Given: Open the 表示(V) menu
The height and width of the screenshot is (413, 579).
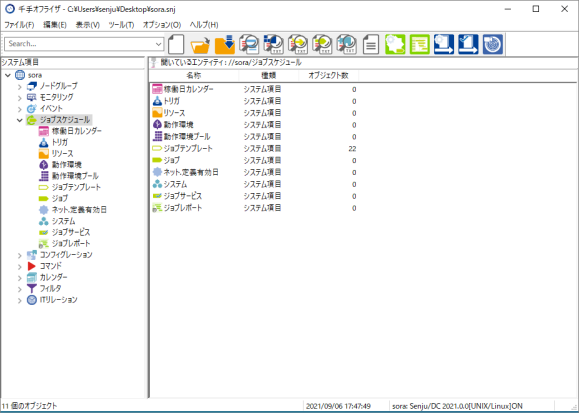Looking at the screenshot, I should [88, 25].
